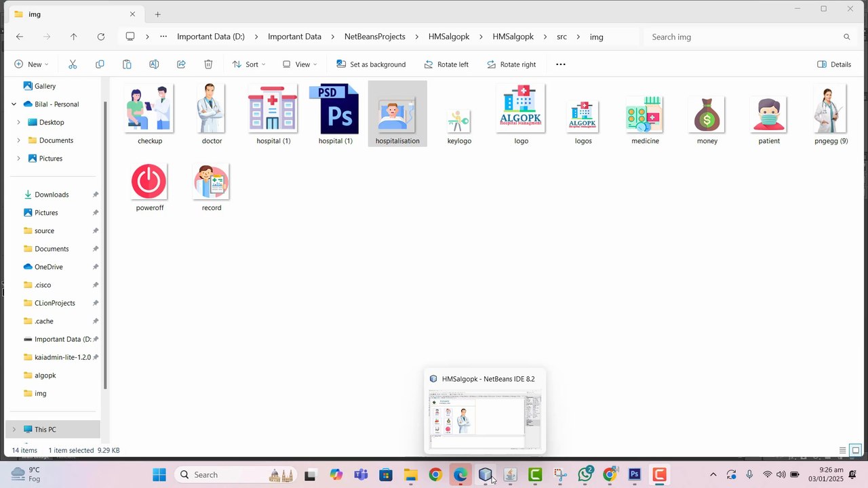
Task: Collapse the Bilal - Personal tree node
Action: pyautogui.click(x=14, y=104)
